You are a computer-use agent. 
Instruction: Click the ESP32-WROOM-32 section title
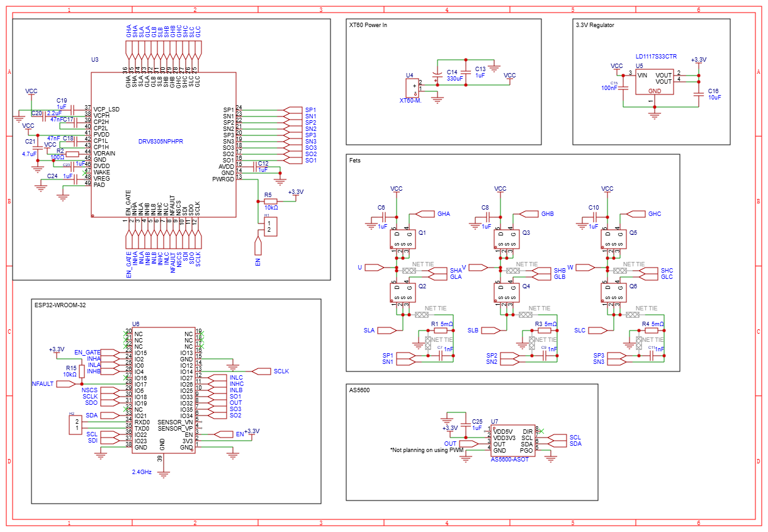click(x=60, y=305)
